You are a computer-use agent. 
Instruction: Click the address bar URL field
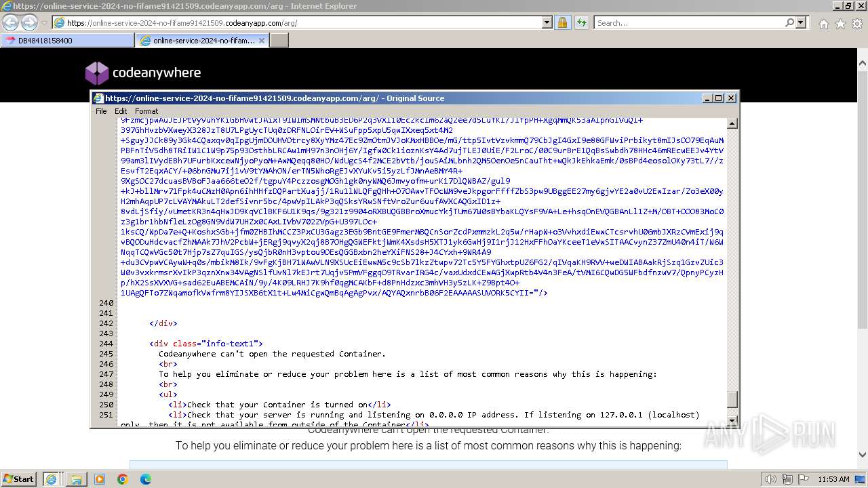coord(303,22)
